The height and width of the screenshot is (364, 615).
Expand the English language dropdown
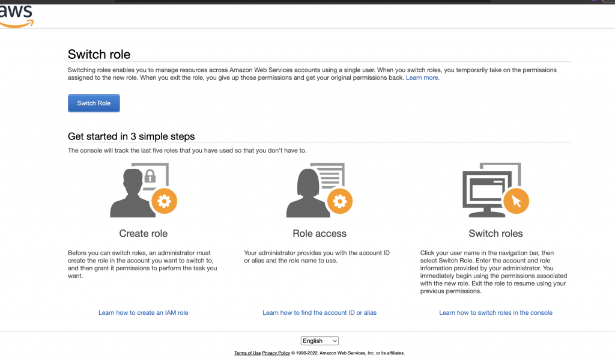click(x=320, y=341)
